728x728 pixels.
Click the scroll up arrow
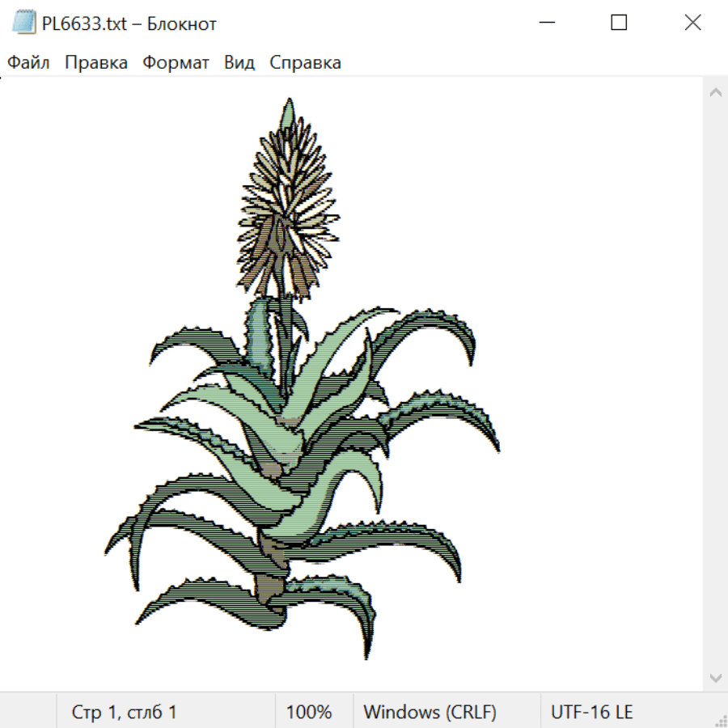[x=716, y=92]
